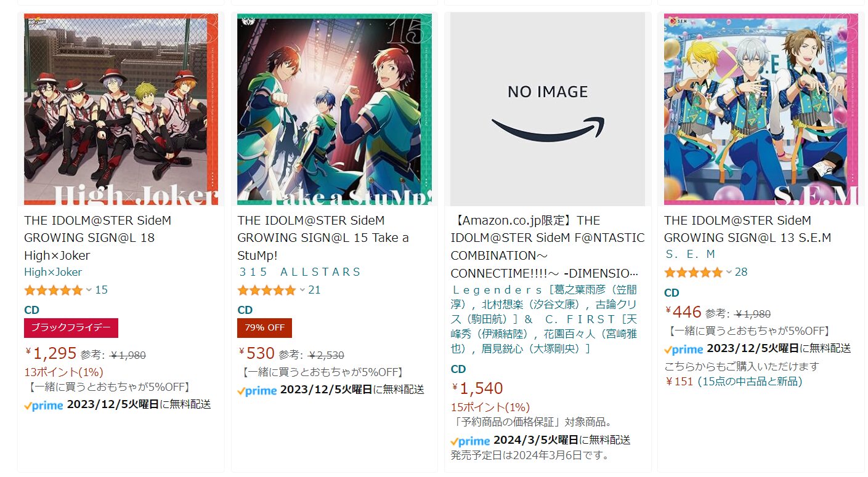The height and width of the screenshot is (477, 868).
Task: Click the 315 ALLSTARS artist link
Action: [x=299, y=272]
